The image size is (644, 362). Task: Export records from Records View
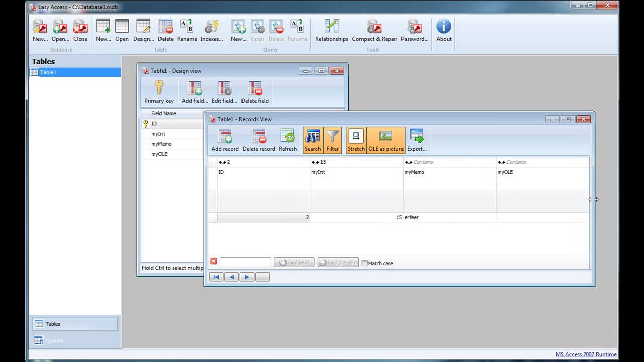pos(417,140)
